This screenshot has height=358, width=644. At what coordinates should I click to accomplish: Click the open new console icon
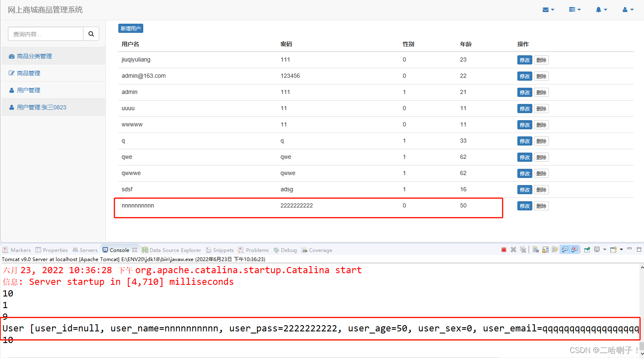click(x=613, y=249)
